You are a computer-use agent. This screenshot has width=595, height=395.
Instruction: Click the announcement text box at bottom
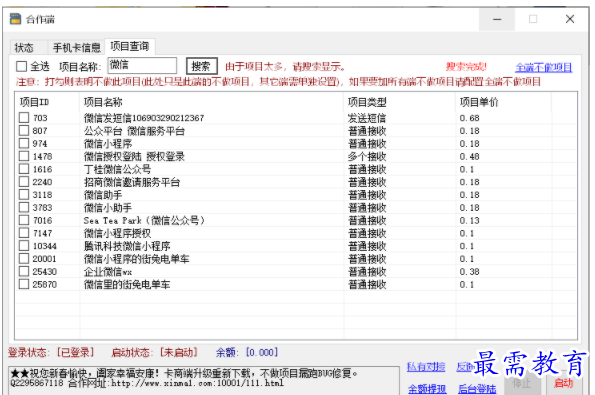(x=204, y=381)
